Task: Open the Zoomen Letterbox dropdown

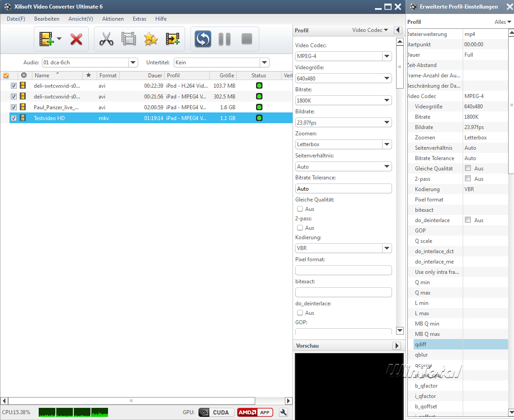Action: point(387,144)
